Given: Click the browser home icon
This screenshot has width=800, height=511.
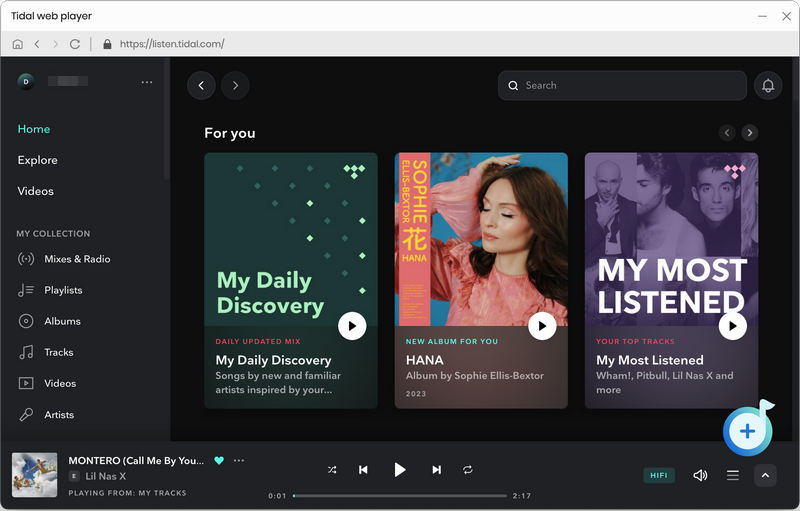Looking at the screenshot, I should click(x=17, y=44).
